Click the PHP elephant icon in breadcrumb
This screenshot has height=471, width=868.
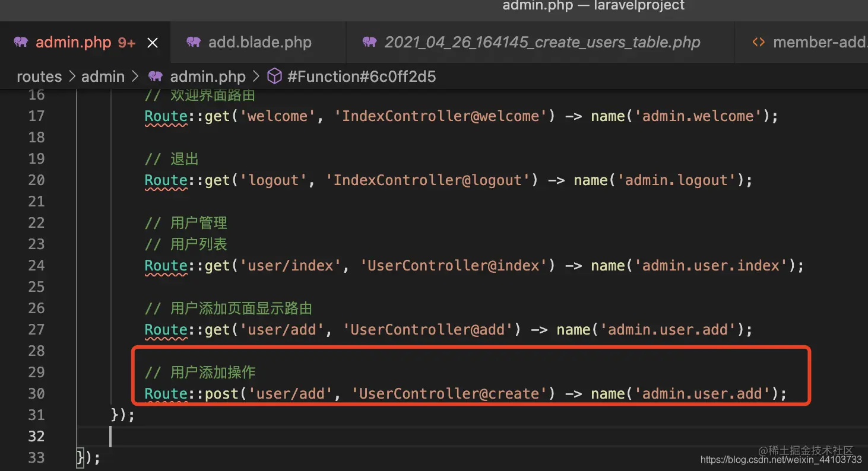156,77
